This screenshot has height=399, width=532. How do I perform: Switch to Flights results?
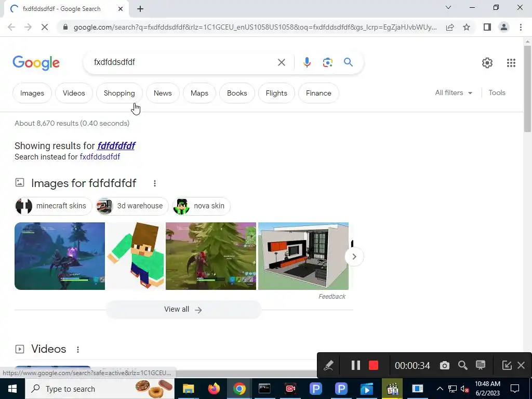coord(276,93)
